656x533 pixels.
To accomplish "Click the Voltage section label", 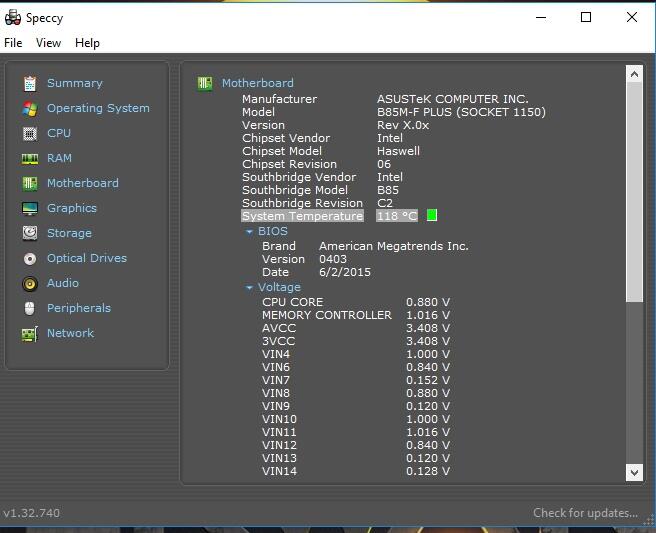I will point(279,287).
